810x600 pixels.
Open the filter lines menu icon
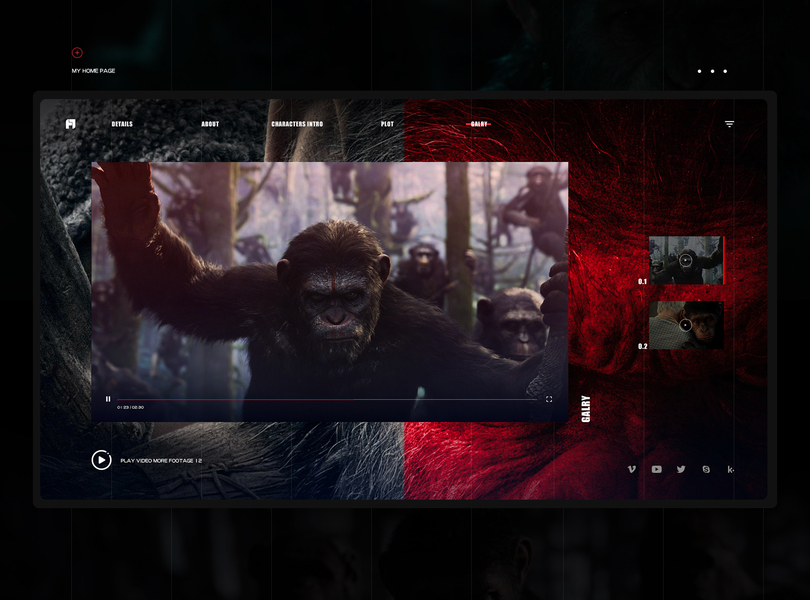tap(729, 124)
